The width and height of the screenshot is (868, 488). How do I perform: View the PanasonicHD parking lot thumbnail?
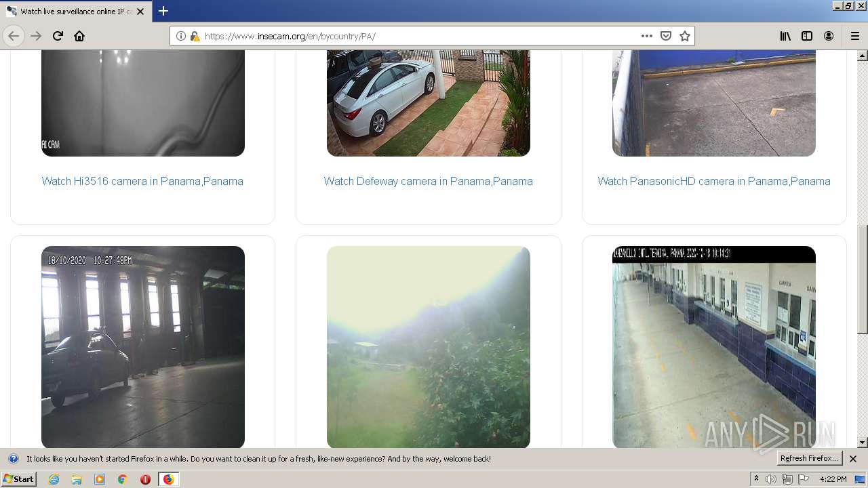click(714, 103)
